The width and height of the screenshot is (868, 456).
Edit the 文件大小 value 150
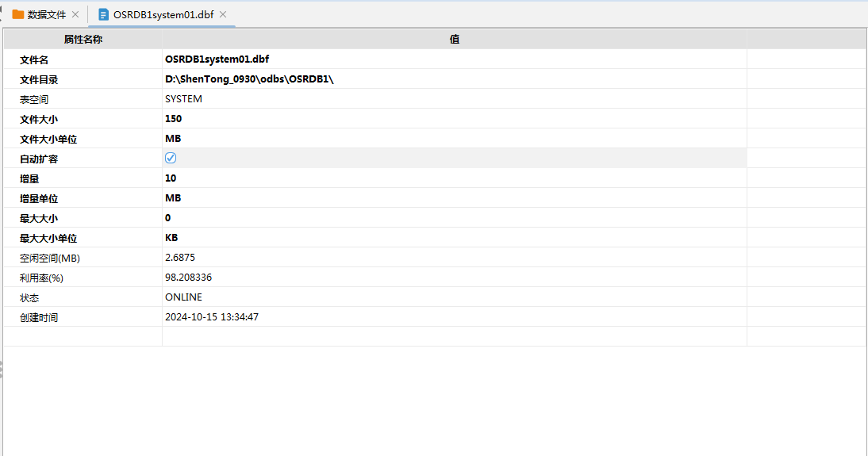point(174,119)
